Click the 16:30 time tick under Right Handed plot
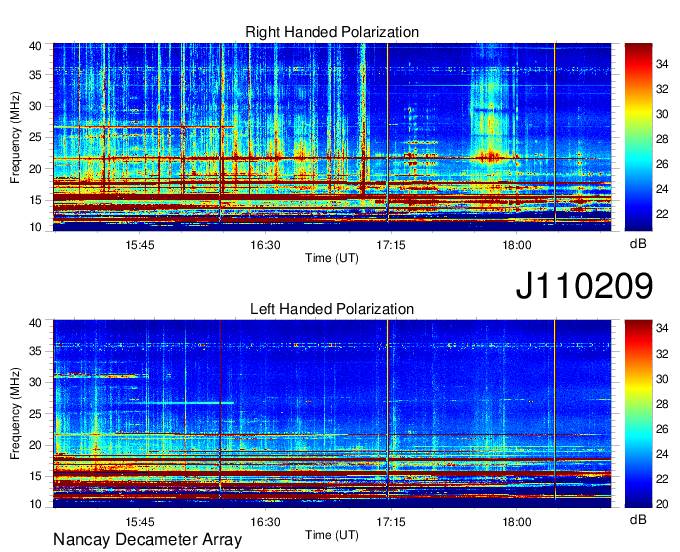This screenshot has height=552, width=680. point(265,245)
